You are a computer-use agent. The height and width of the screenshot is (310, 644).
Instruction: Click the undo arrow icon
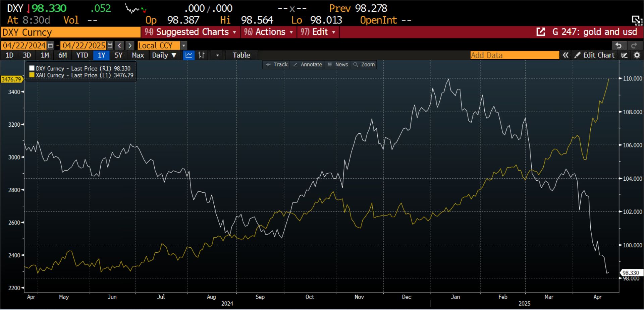(x=619, y=46)
